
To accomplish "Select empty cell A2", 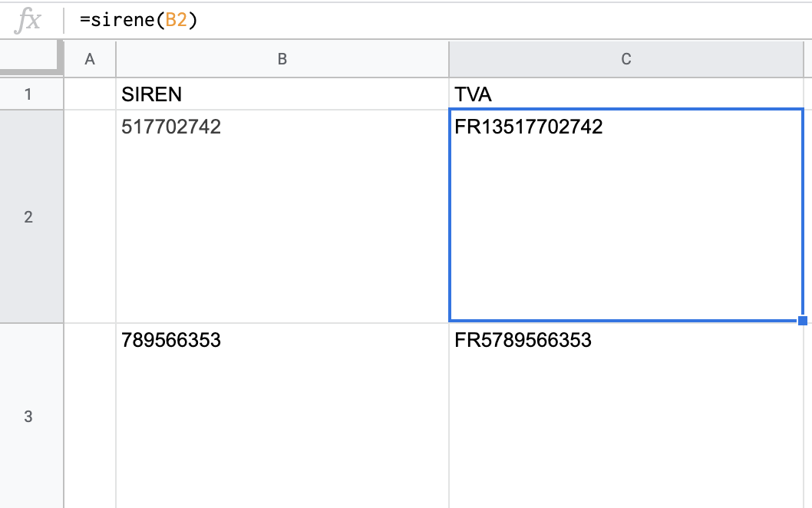I will click(x=90, y=216).
